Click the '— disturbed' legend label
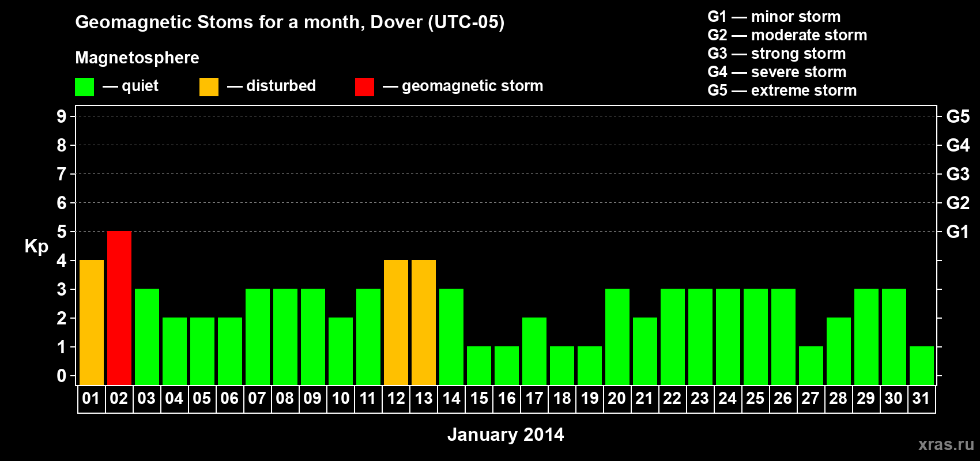This screenshot has height=461, width=980. (x=272, y=86)
